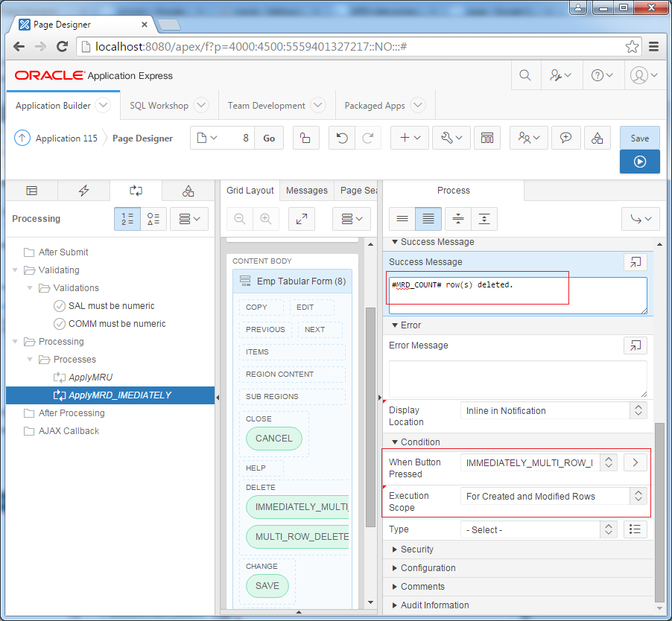The width and height of the screenshot is (672, 621).
Task: Open the administration user-wrench menu
Action: [560, 76]
